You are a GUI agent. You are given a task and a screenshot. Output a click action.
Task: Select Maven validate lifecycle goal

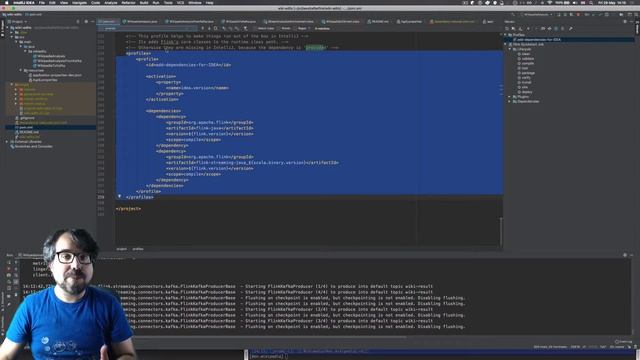[527, 59]
